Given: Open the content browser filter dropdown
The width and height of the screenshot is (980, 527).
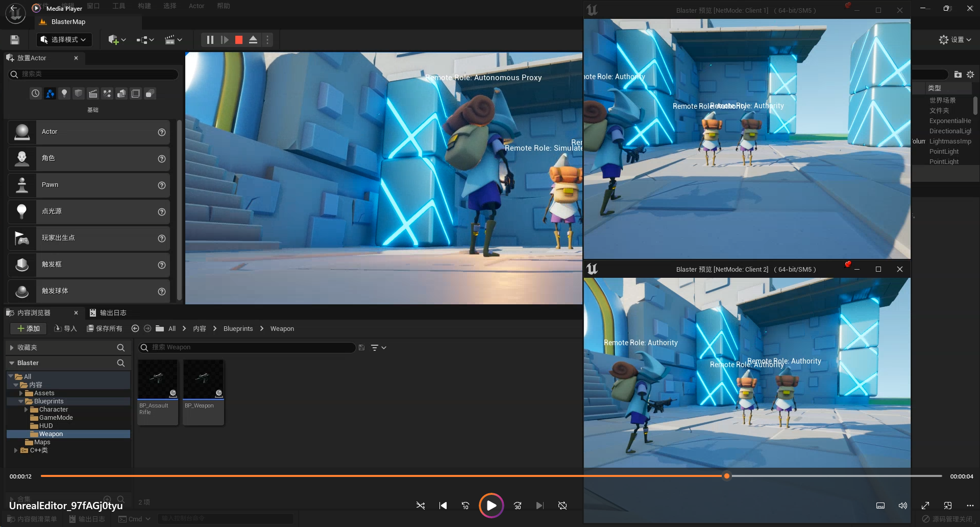Looking at the screenshot, I should (379, 348).
